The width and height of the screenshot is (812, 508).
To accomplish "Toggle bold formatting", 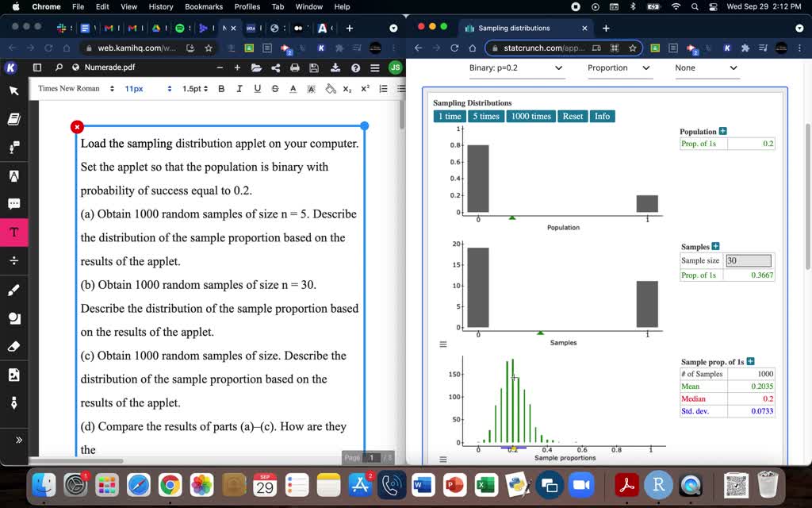I will click(x=221, y=89).
